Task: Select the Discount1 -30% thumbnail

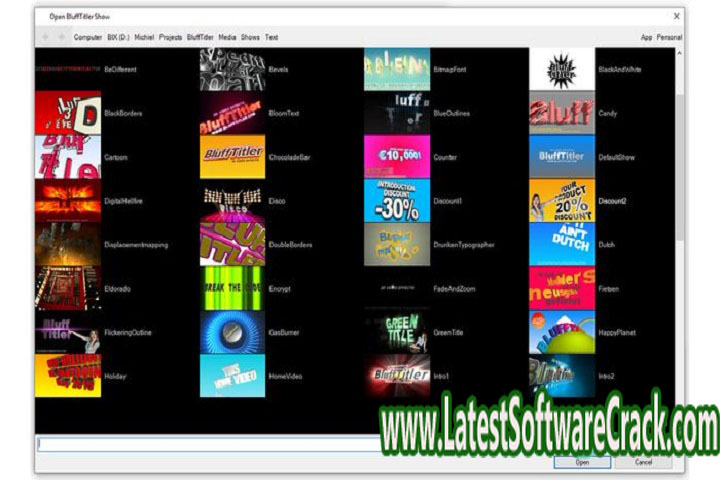Action: [x=397, y=200]
